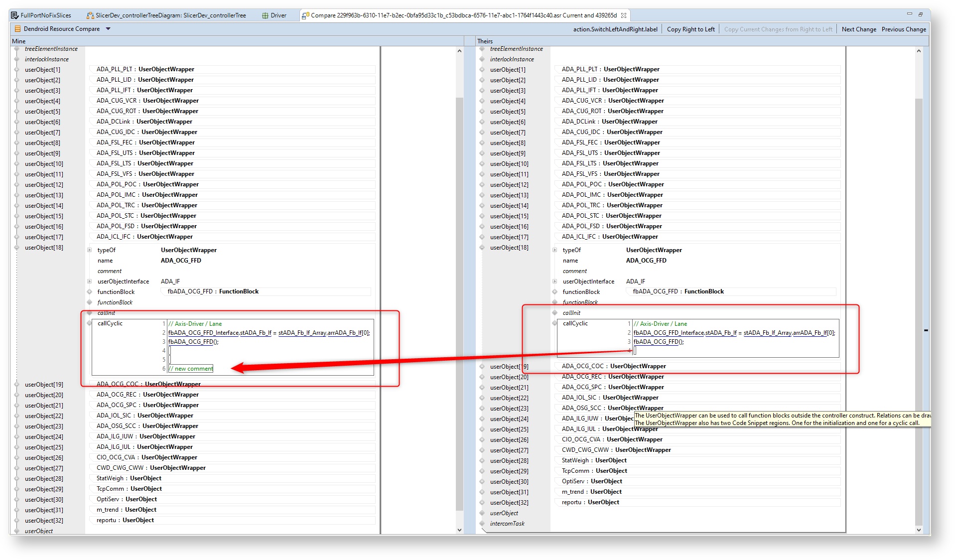Click the Next Change button
Screen dimensions: 955x560
858,29
